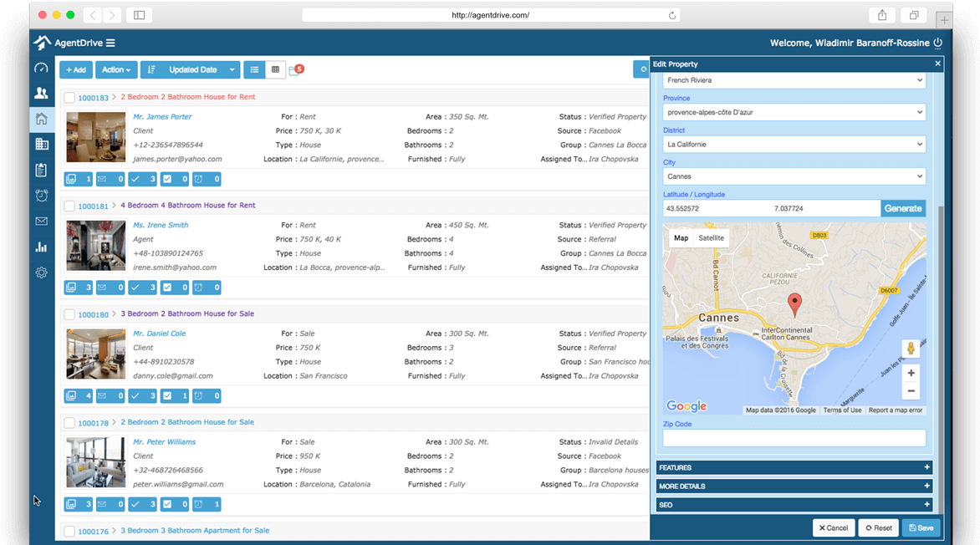Open the Action dropdown in the toolbar
This screenshot has width=980, height=545.
[116, 70]
